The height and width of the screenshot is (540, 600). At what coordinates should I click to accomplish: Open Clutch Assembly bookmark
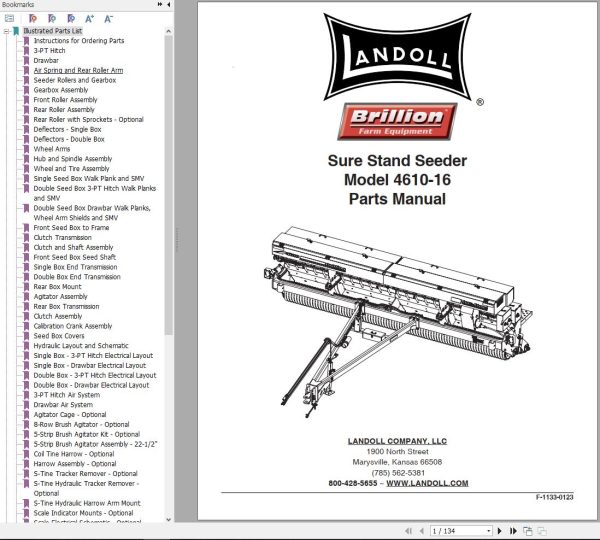[58, 316]
